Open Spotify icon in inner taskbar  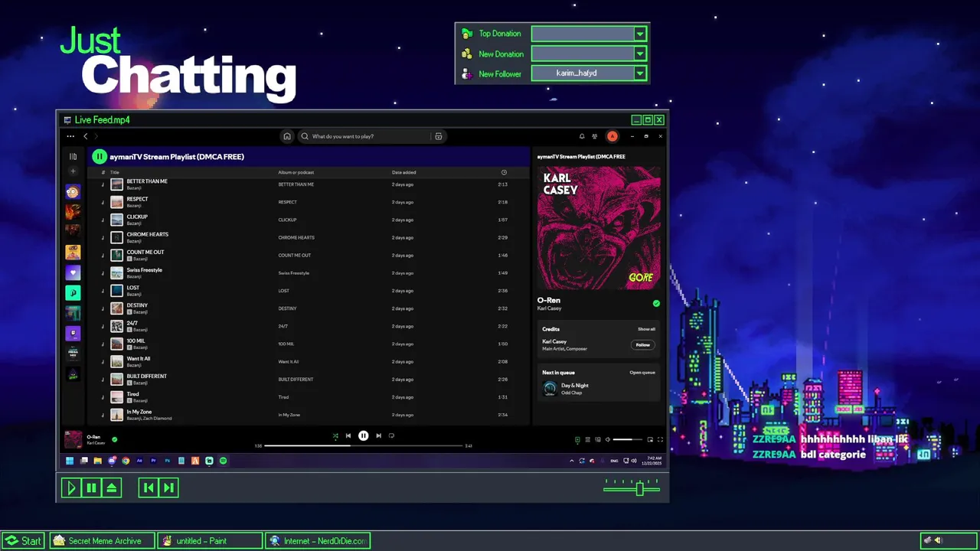coord(223,461)
